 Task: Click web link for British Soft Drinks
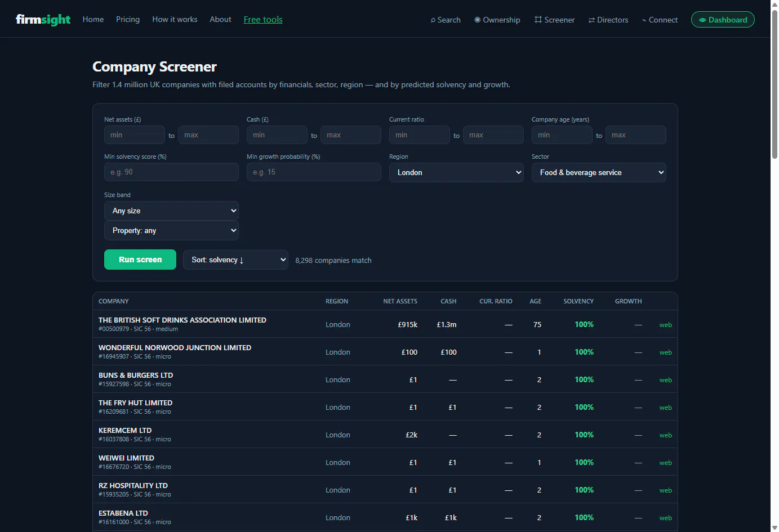tap(665, 325)
